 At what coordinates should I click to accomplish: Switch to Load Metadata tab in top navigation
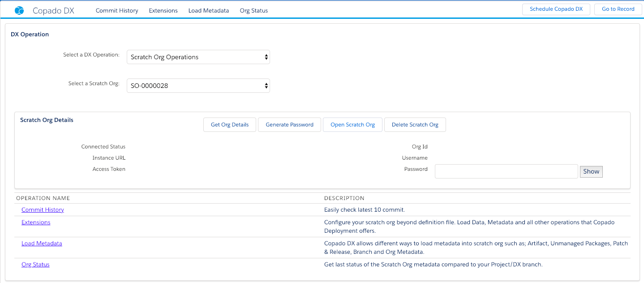pyautogui.click(x=209, y=10)
